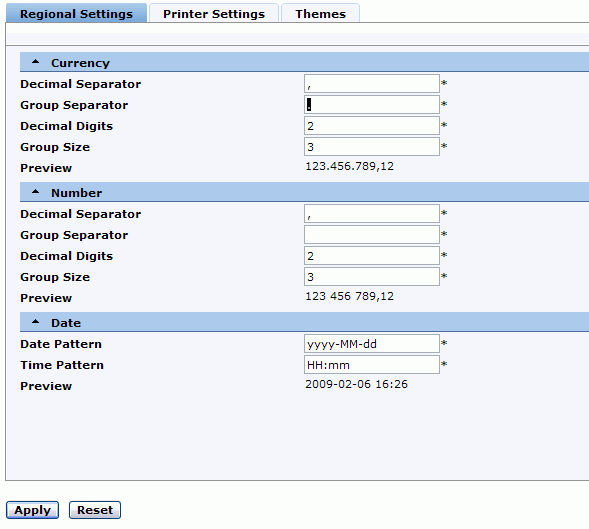Edit the Date Pattern field

(x=372, y=343)
